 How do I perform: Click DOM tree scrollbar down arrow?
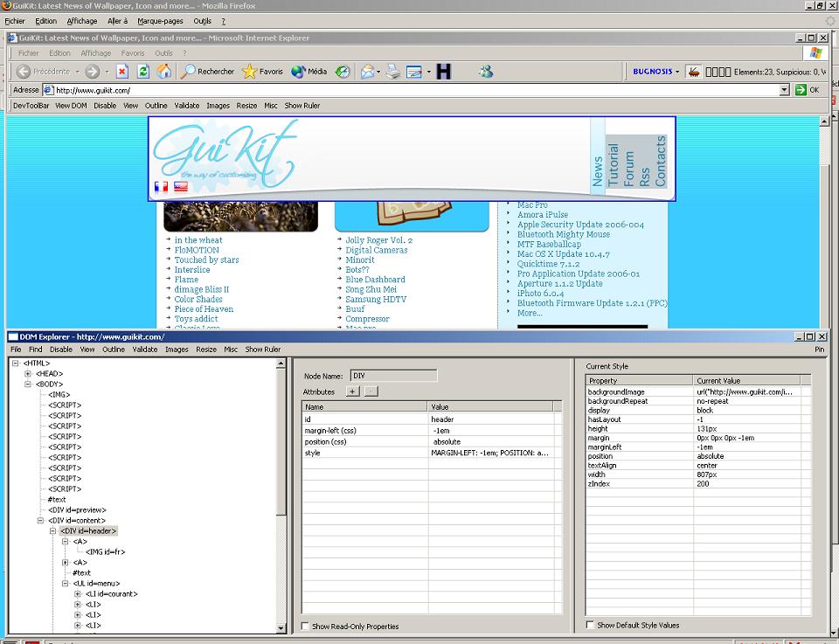point(281,628)
